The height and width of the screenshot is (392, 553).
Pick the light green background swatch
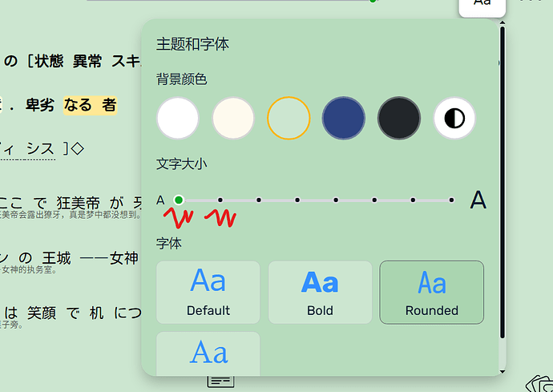pos(289,119)
